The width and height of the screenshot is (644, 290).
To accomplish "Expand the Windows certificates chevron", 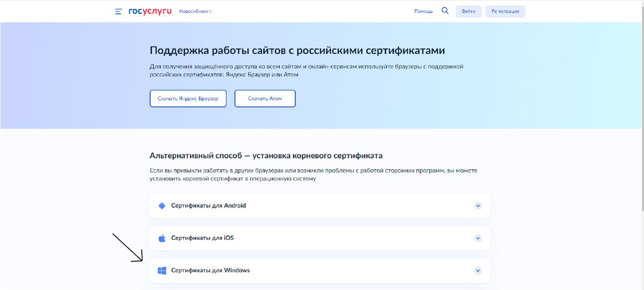I will click(x=478, y=271).
